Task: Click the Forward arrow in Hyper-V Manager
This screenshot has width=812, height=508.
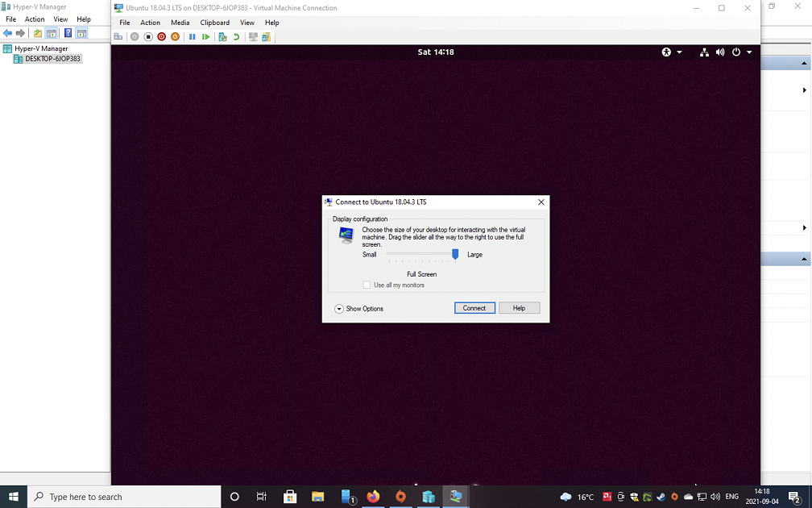Action: coord(20,33)
